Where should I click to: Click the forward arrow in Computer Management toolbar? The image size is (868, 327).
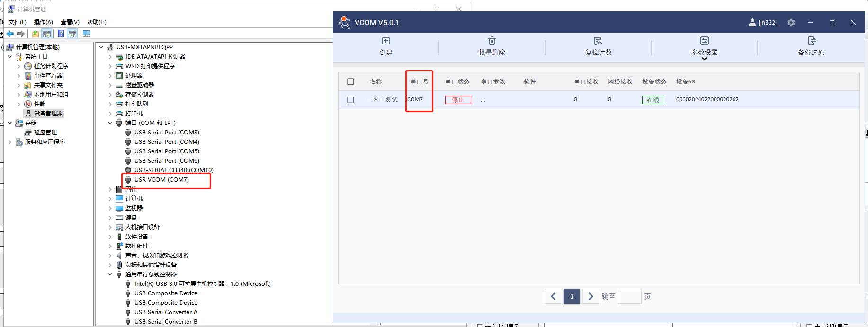[x=21, y=34]
